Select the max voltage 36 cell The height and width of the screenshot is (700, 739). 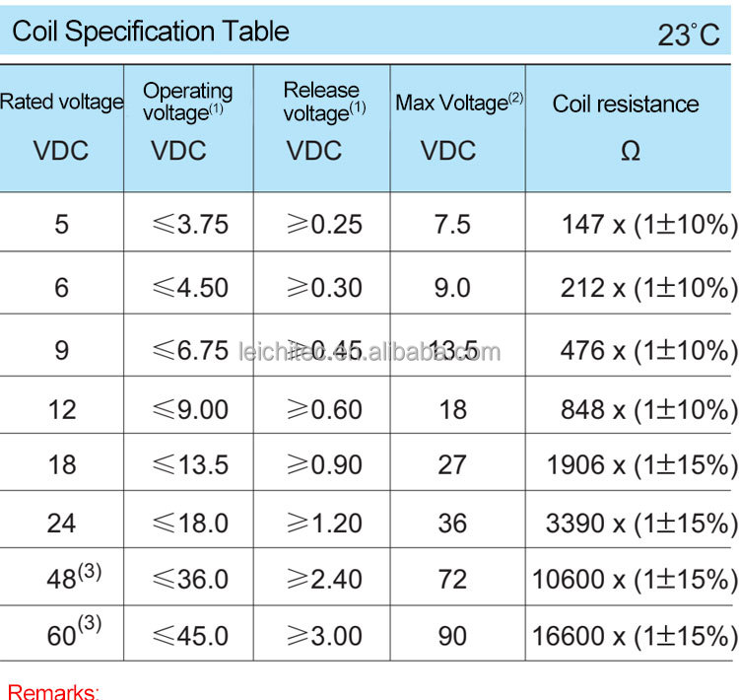(x=452, y=523)
